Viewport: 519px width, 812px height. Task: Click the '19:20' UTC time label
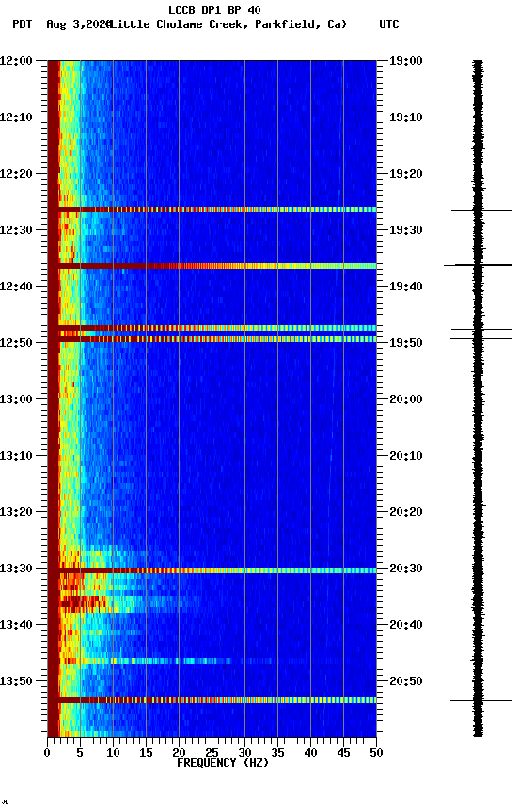406,174
